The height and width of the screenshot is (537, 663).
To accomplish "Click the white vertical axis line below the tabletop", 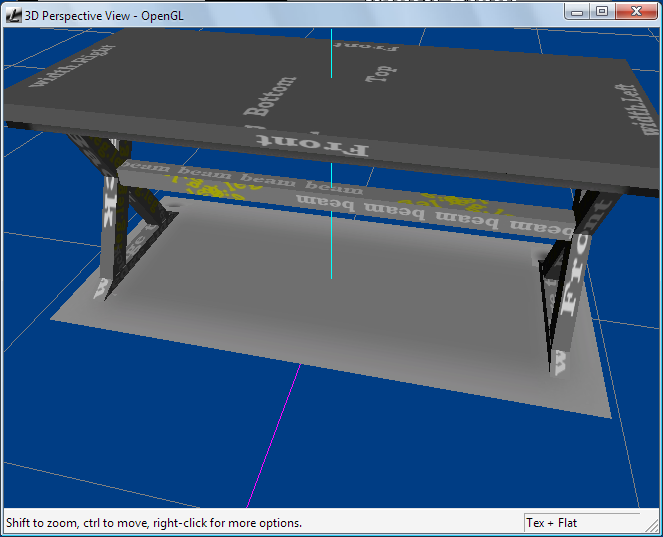I will 331,240.
